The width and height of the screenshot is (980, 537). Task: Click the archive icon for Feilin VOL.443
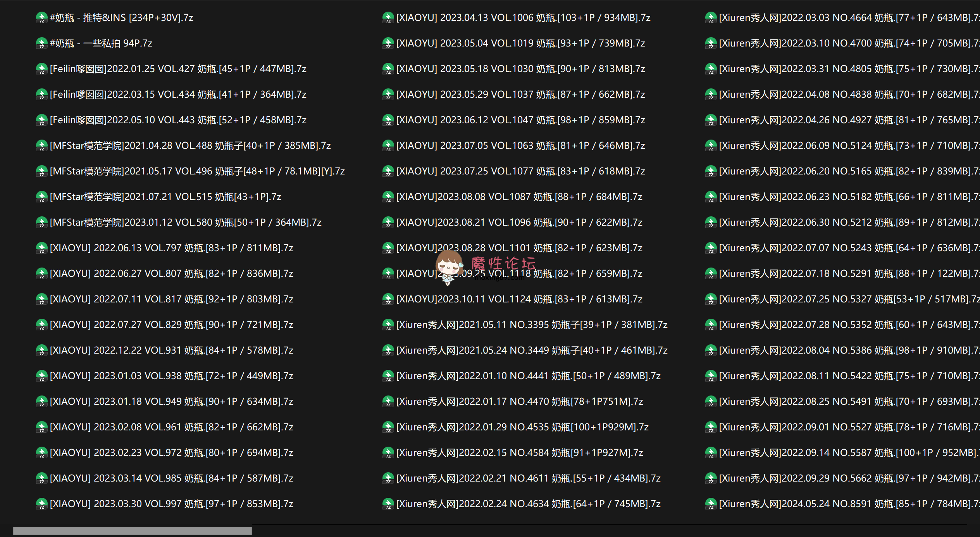point(41,120)
